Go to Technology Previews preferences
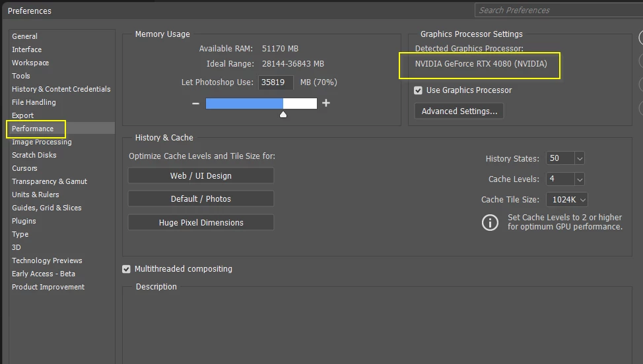643x364 pixels. point(47,260)
